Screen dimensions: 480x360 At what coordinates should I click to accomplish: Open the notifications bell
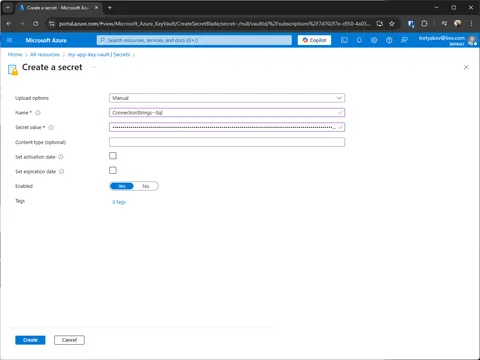point(359,40)
